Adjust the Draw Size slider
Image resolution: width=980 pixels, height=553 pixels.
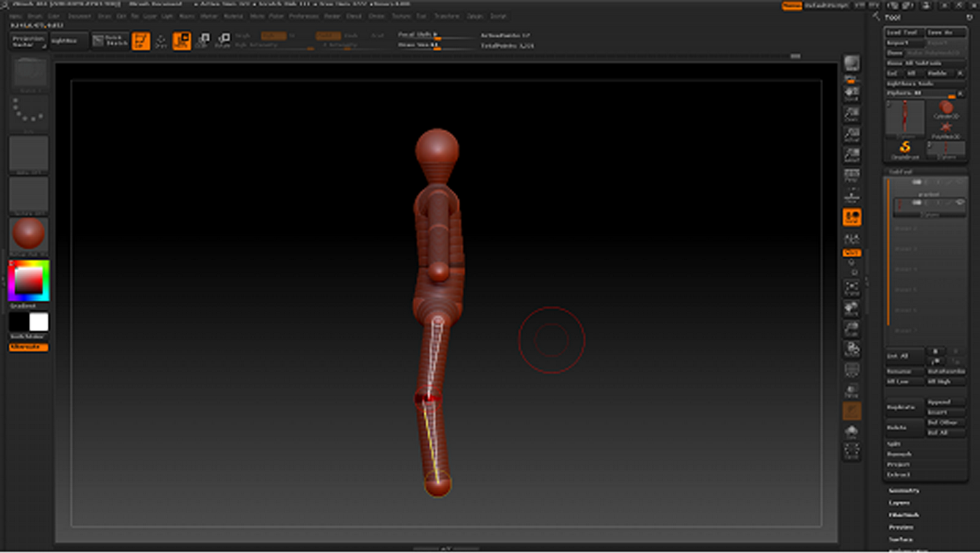point(436,45)
